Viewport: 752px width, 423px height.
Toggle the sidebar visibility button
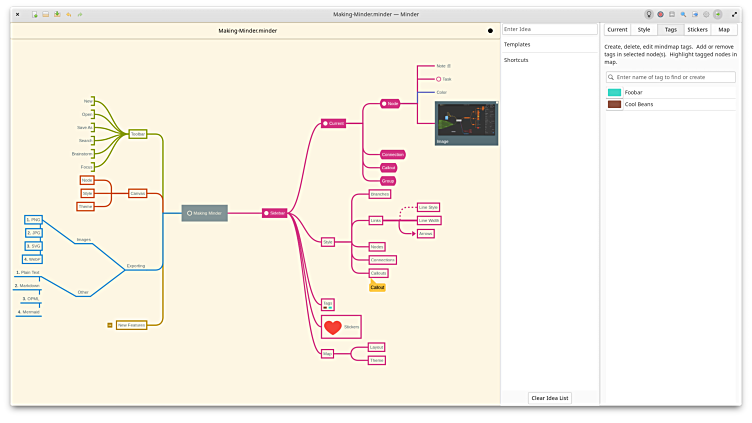click(718, 15)
